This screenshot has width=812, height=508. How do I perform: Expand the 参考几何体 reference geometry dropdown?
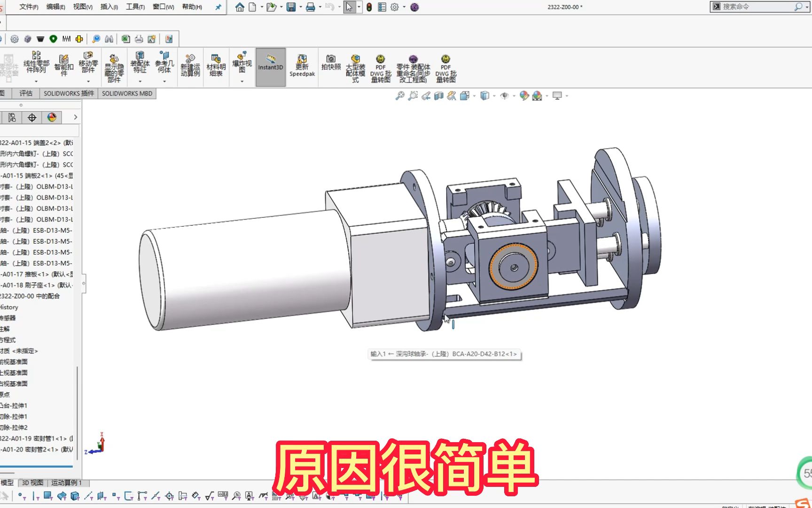(164, 81)
